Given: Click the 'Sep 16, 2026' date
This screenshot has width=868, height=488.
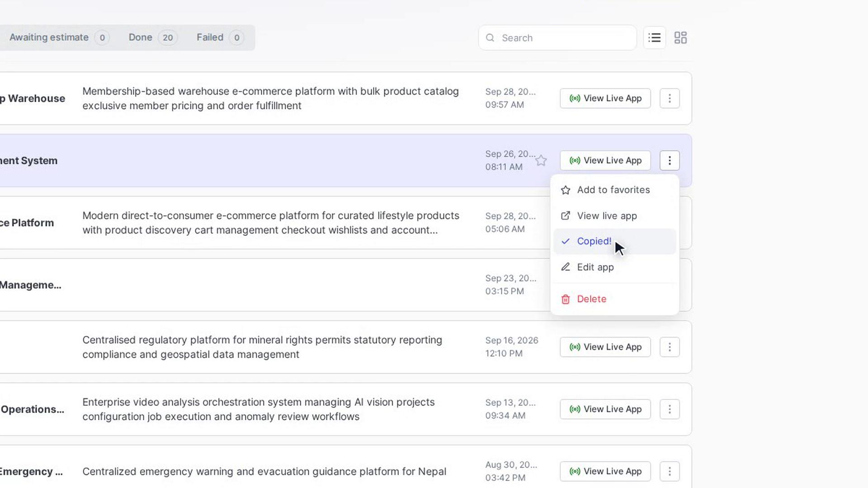Looking at the screenshot, I should point(512,340).
